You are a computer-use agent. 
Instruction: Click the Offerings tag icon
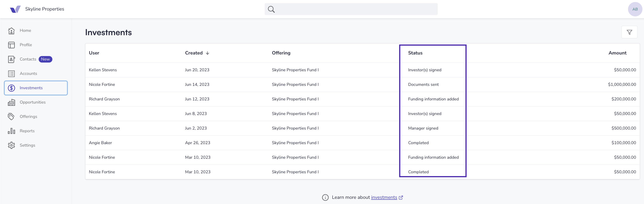pyautogui.click(x=11, y=117)
